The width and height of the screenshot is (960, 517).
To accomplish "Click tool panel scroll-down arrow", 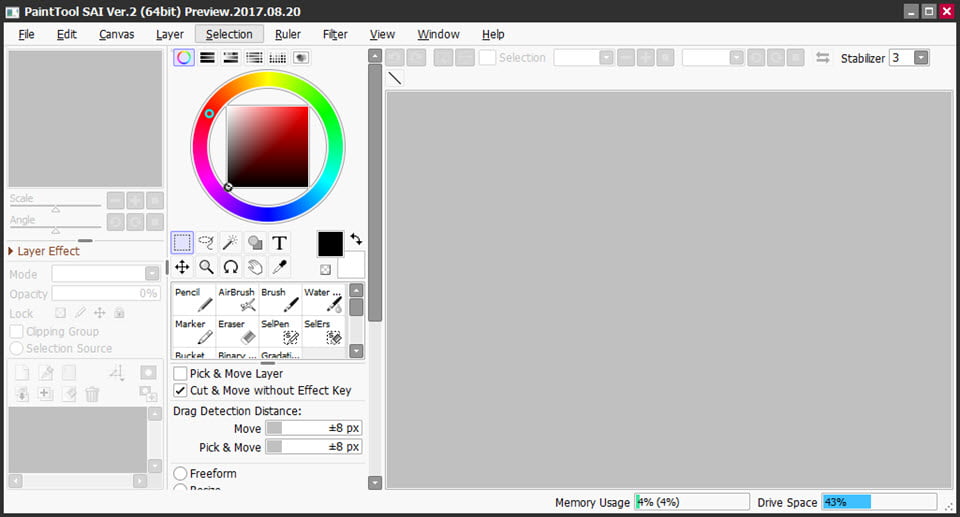I will (375, 483).
